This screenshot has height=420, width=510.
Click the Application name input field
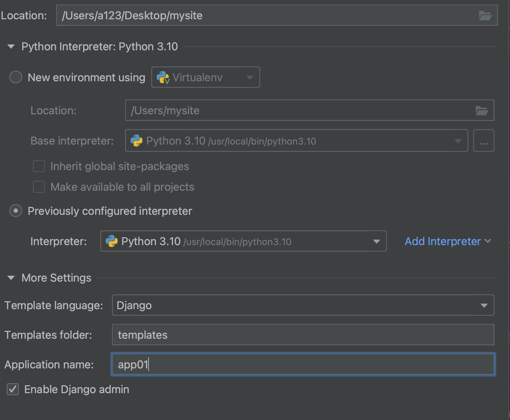pyautogui.click(x=303, y=365)
